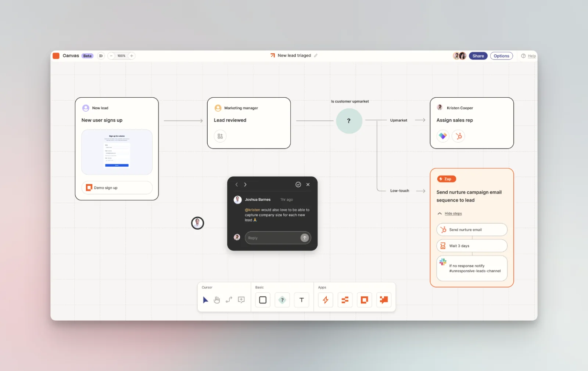The height and width of the screenshot is (371, 588).
Task: Click the New lead triaged title
Action: 294,55
